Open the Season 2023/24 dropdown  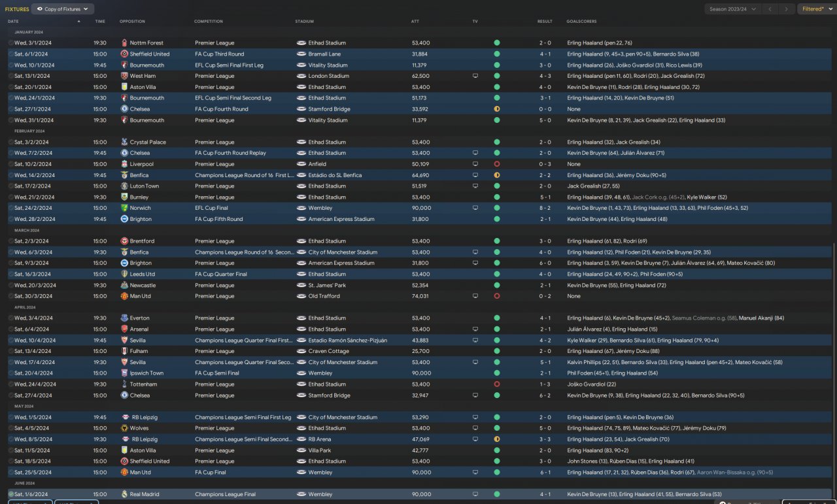pyautogui.click(x=733, y=9)
